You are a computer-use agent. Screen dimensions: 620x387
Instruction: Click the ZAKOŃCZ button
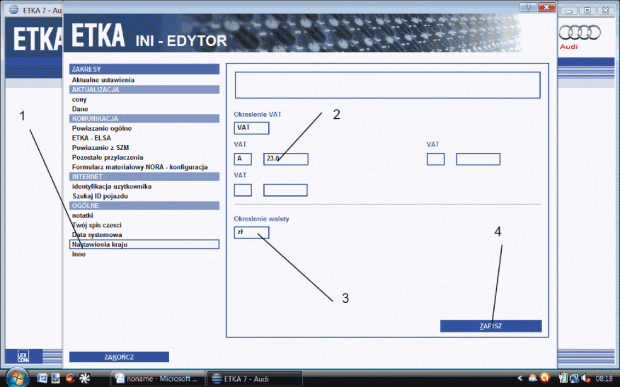click(x=119, y=357)
